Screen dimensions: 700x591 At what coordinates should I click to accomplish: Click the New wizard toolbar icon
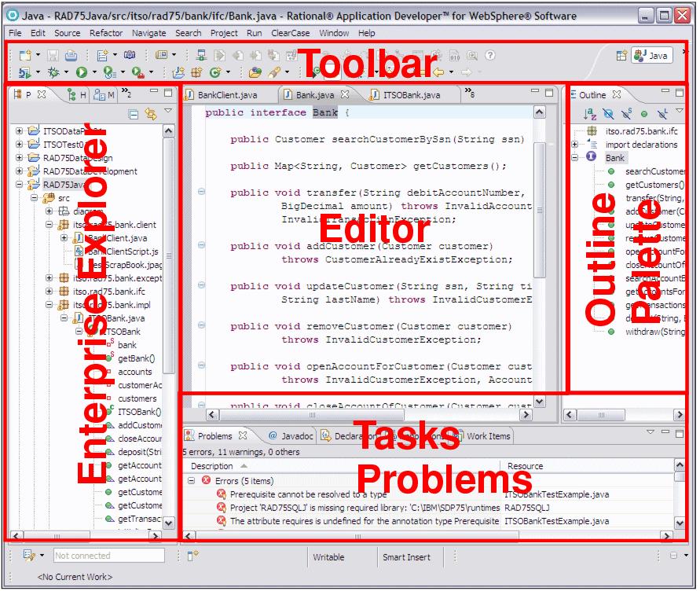[x=25, y=55]
